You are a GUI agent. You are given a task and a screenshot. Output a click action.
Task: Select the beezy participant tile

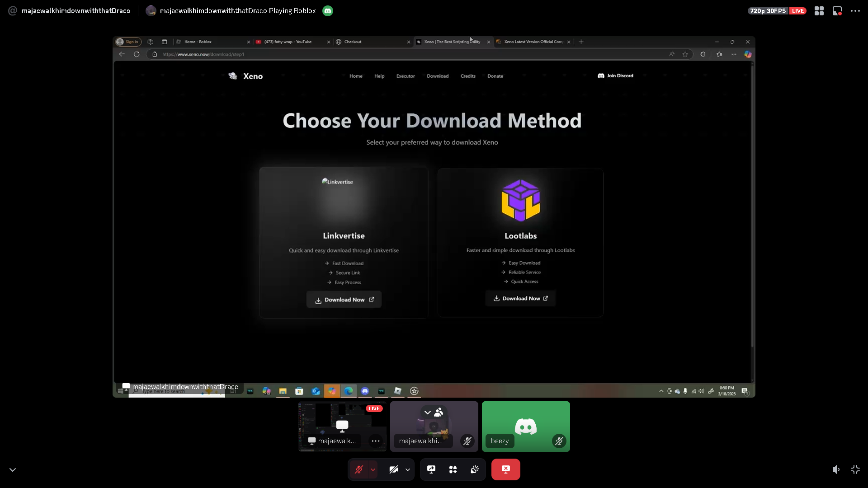(x=526, y=427)
